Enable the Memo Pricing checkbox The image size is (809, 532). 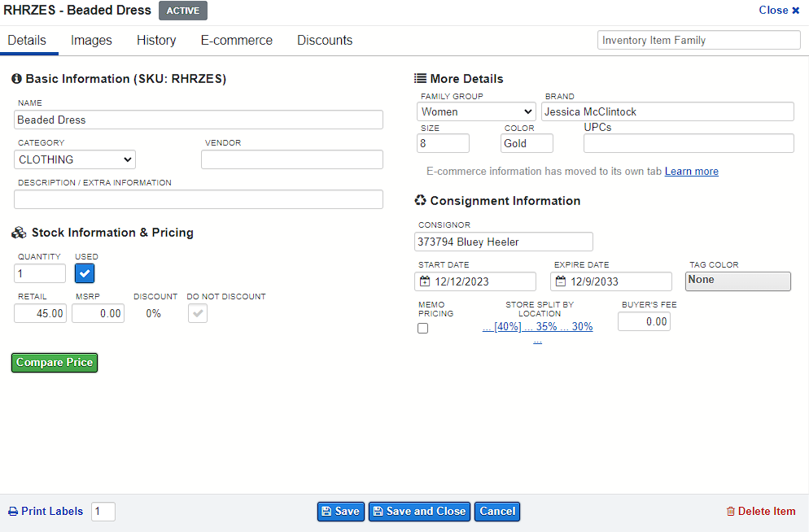point(422,329)
